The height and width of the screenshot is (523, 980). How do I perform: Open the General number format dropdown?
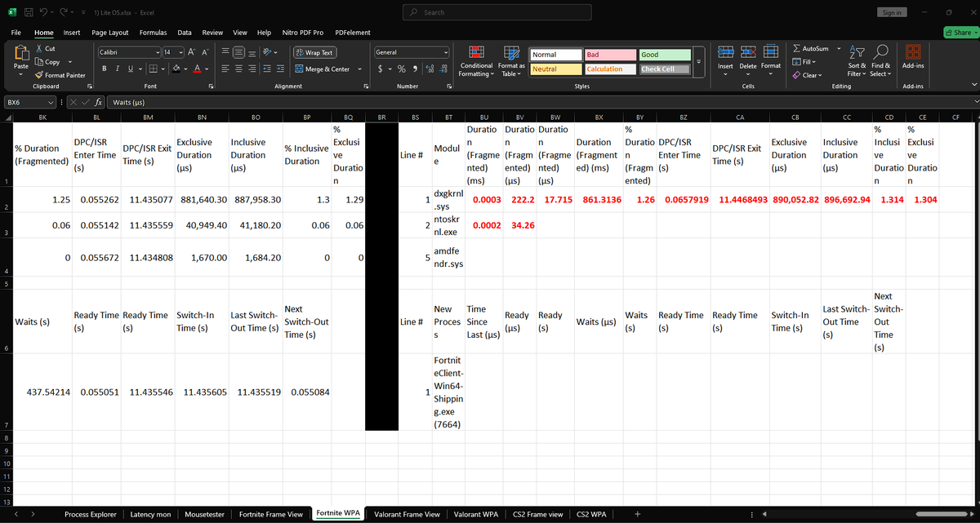click(444, 52)
